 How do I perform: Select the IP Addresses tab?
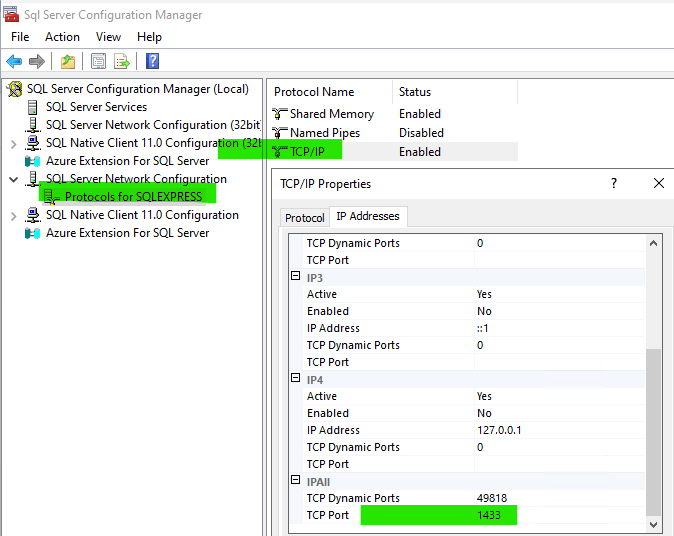(x=368, y=216)
